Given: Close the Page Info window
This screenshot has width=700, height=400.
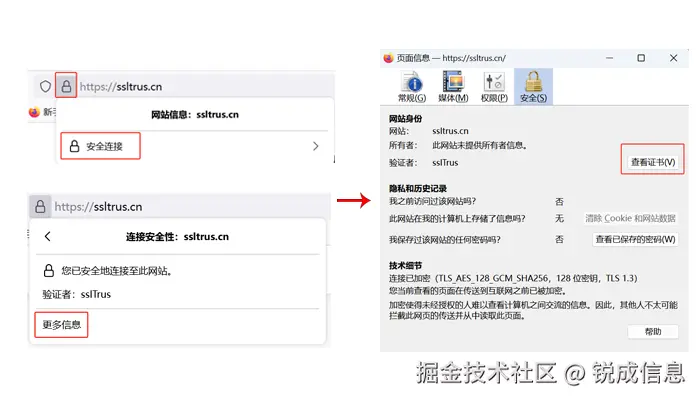Looking at the screenshot, I should point(673,58).
